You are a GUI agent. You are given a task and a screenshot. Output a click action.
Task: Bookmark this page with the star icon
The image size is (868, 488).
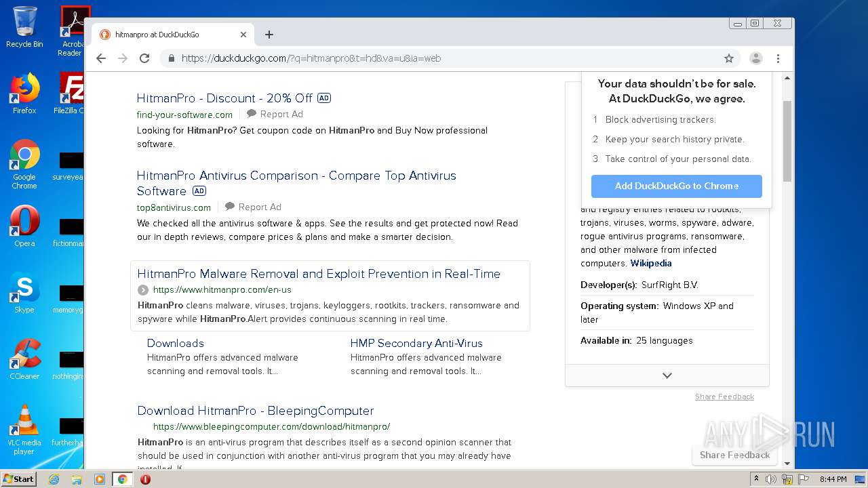pyautogui.click(x=729, y=58)
